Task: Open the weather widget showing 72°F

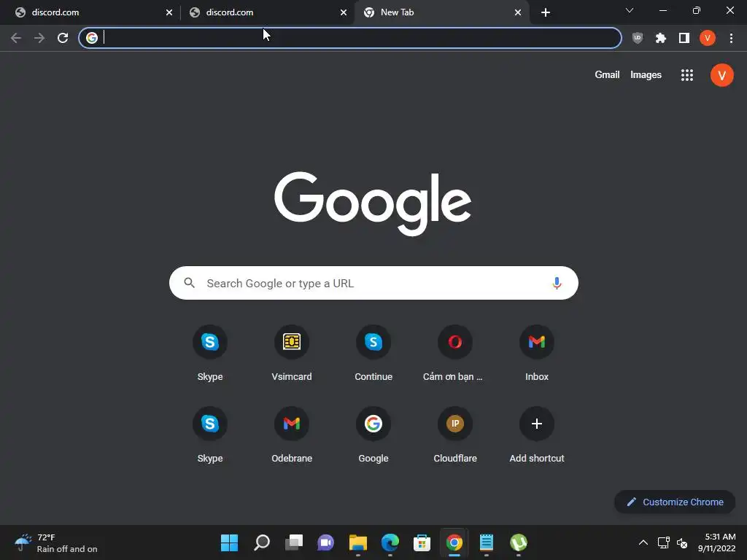Action: click(x=55, y=542)
